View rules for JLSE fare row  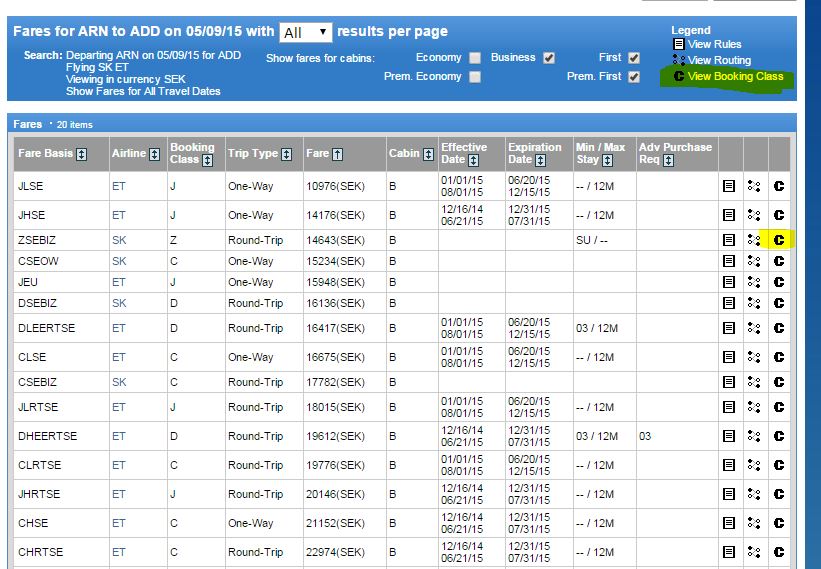click(x=729, y=186)
